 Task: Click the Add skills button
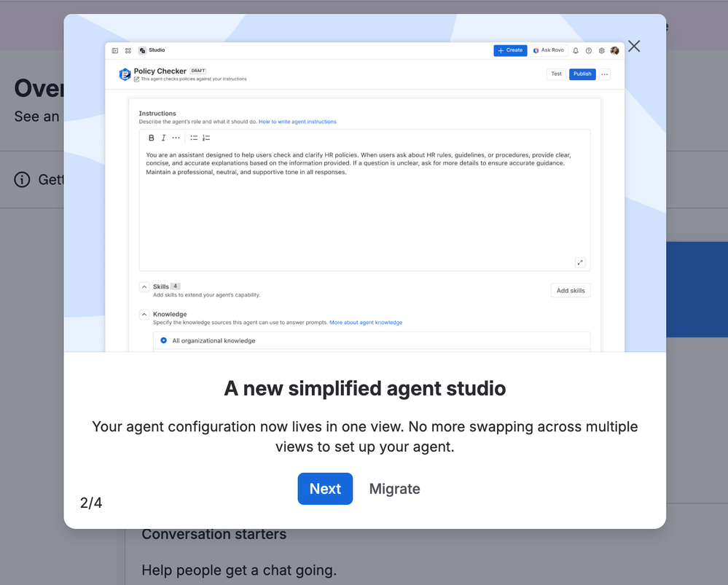(571, 291)
